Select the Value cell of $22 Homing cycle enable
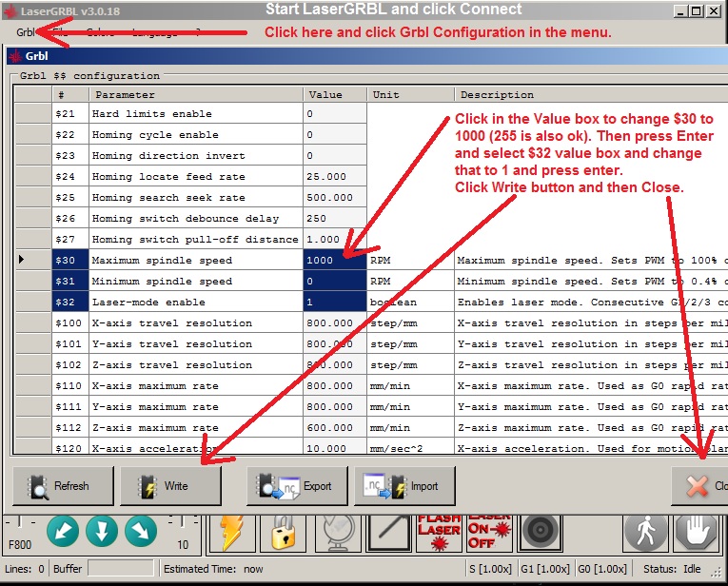 (335, 134)
